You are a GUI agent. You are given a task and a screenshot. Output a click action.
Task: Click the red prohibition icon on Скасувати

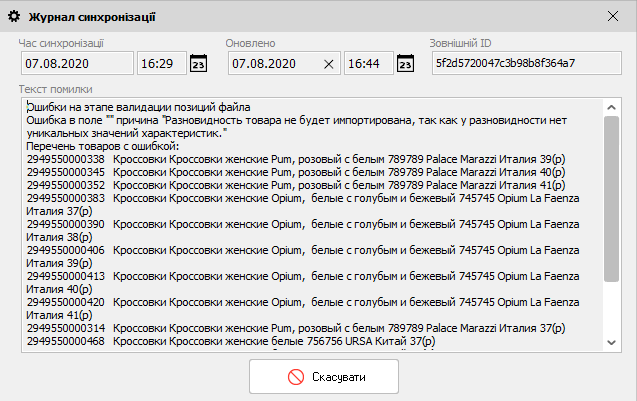tap(296, 377)
